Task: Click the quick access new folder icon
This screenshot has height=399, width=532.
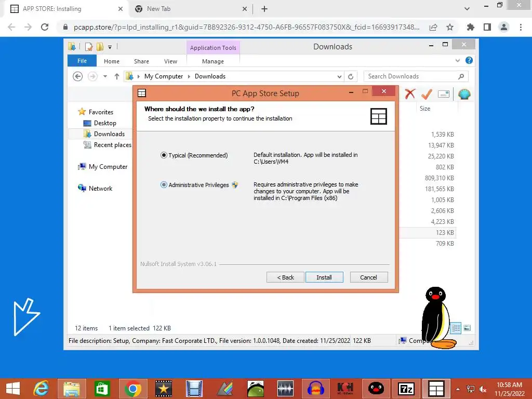Action: click(x=100, y=47)
